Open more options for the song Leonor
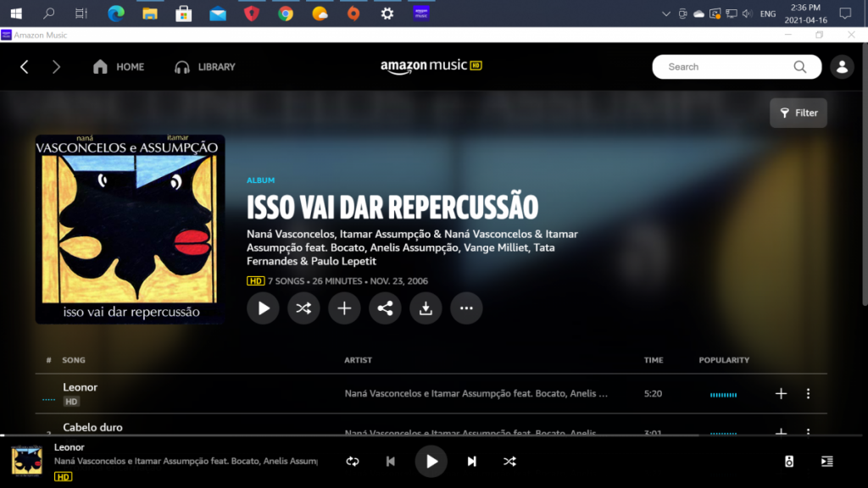This screenshot has height=488, width=868. (x=808, y=394)
